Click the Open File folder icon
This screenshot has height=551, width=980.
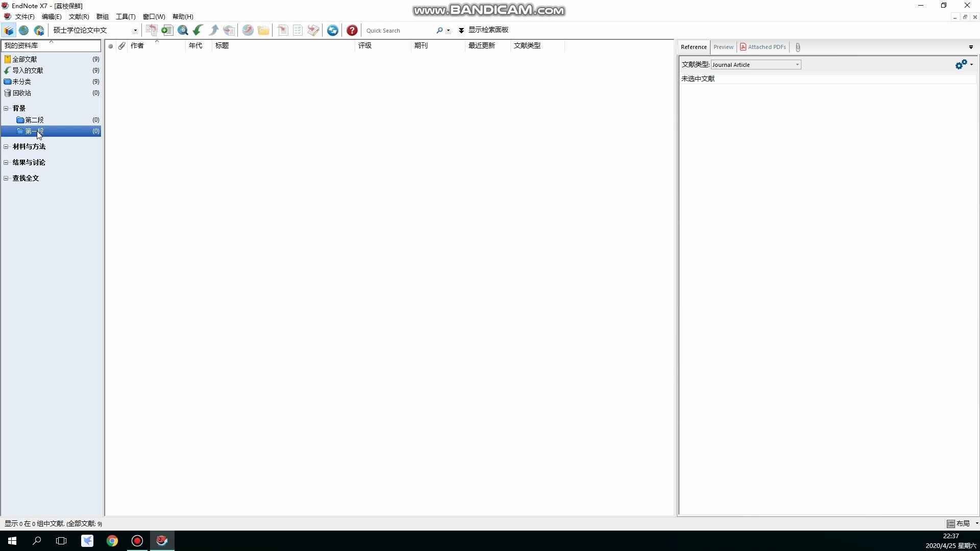[x=263, y=31]
